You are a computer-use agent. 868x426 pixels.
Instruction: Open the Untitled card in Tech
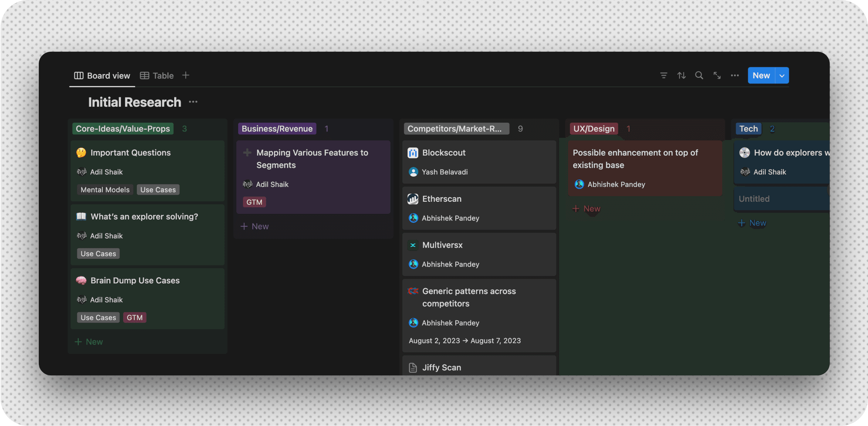(x=777, y=199)
